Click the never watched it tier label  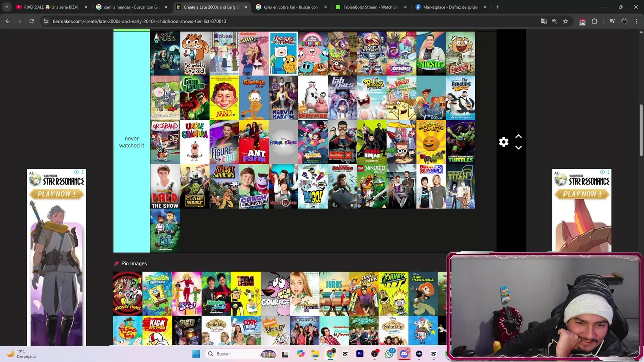pyautogui.click(x=132, y=142)
